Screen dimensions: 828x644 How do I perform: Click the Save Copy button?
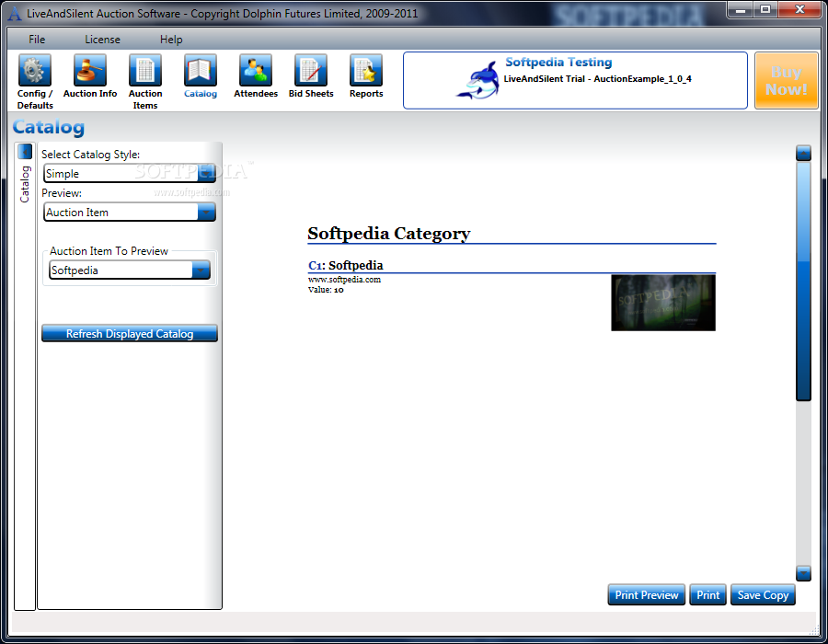[763, 595]
